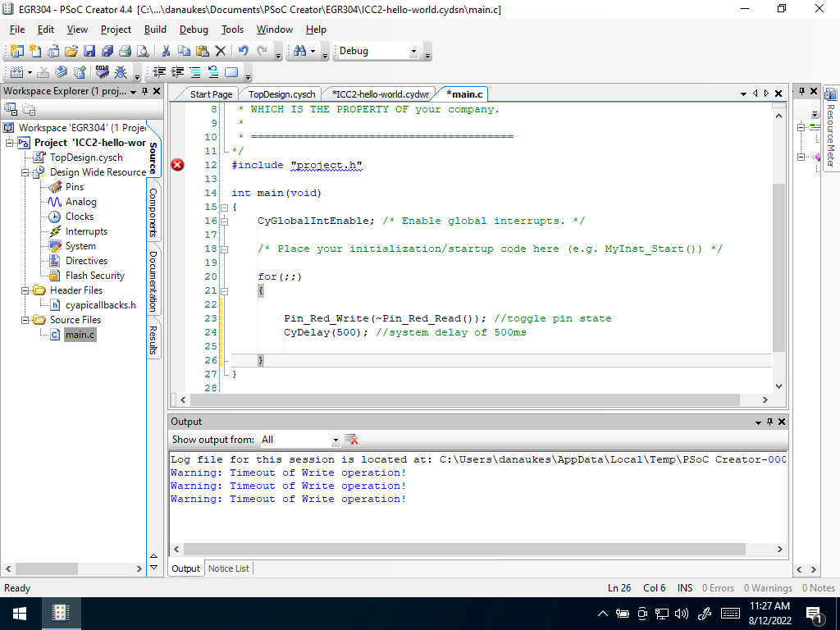
Task: Click the Open folder toolbar icon
Action: tap(71, 51)
